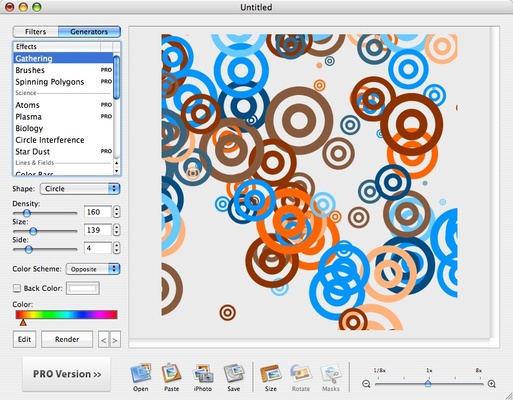This screenshot has height=400, width=513.
Task: Open the Shape dropdown
Action: click(80, 189)
